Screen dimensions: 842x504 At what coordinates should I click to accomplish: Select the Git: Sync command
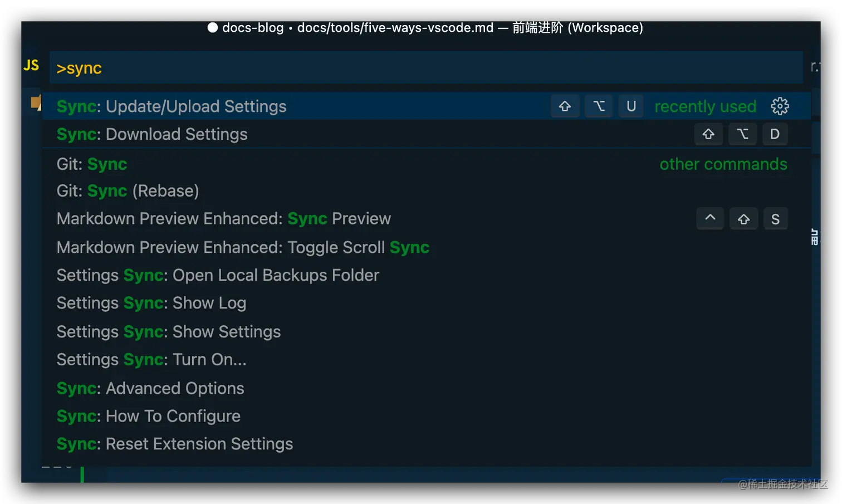(92, 164)
